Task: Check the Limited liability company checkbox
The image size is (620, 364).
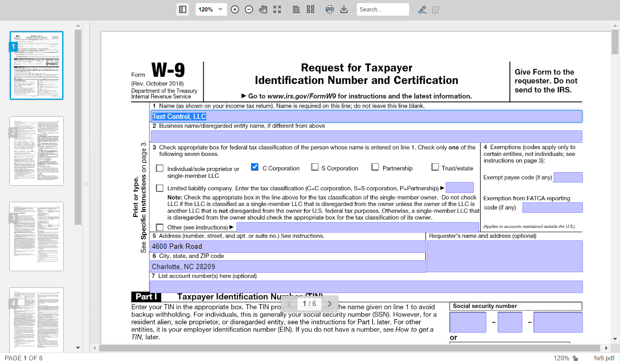Action: 160,188
